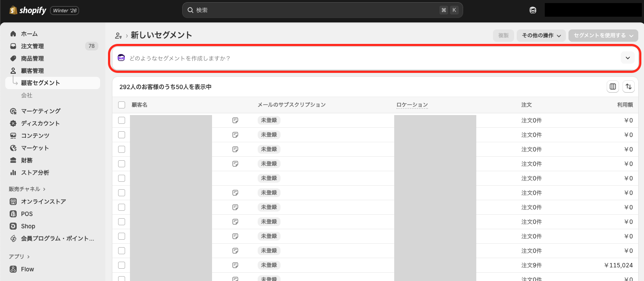Click the note icon in first customer row
This screenshot has height=281, width=644.
tap(235, 120)
